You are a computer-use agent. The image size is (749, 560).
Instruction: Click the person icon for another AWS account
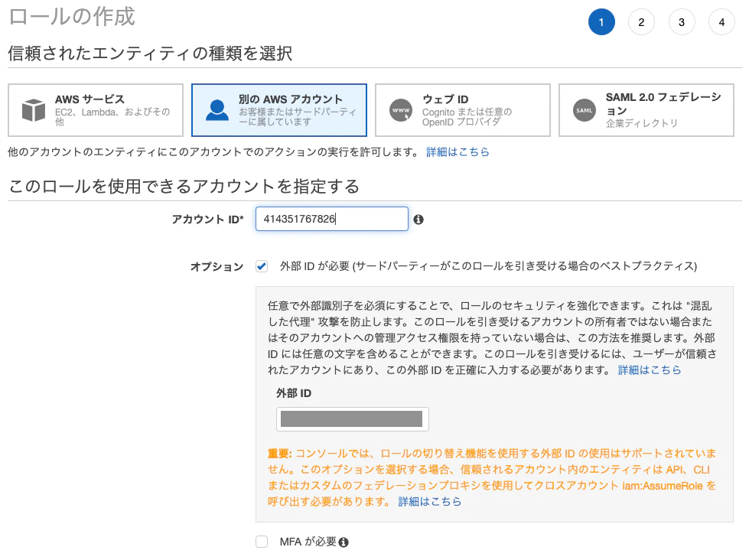217,110
